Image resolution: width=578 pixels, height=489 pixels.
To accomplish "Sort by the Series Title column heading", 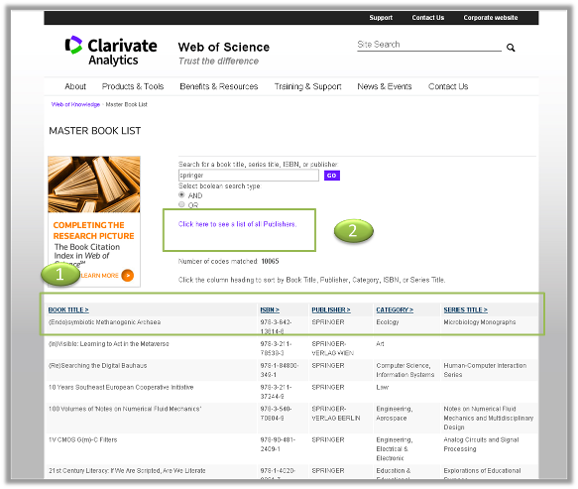I will 466,310.
